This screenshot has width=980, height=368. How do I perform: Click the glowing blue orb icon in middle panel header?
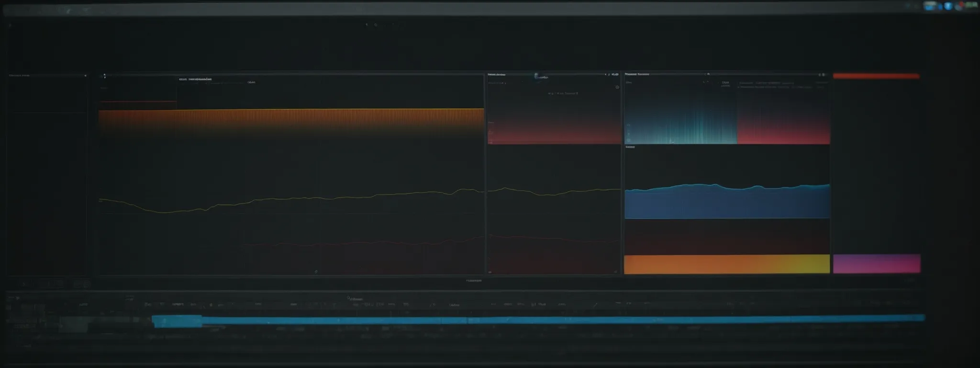536,76
